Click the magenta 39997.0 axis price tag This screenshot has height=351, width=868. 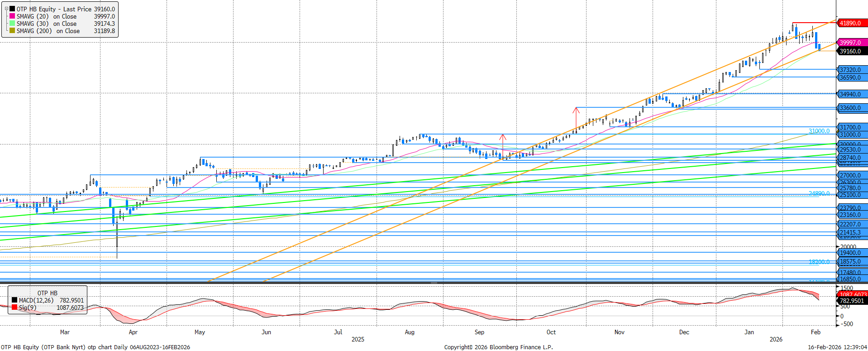tap(851, 43)
